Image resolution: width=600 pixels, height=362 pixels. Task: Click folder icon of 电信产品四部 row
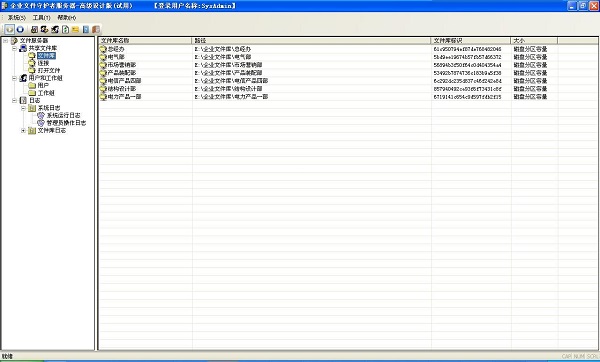(103, 81)
